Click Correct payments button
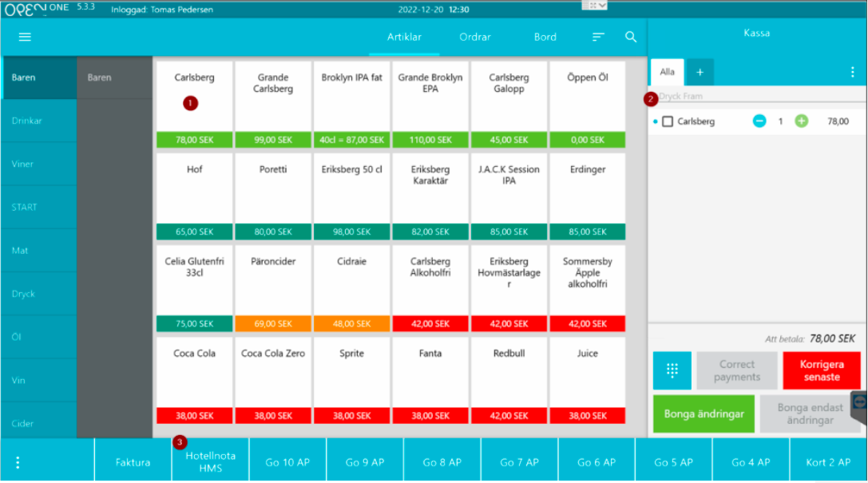Image resolution: width=868 pixels, height=483 pixels. pos(737,370)
